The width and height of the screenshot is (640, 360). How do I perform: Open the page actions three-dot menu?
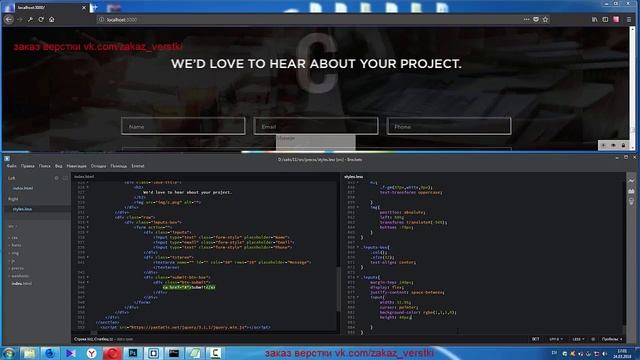click(x=527, y=19)
